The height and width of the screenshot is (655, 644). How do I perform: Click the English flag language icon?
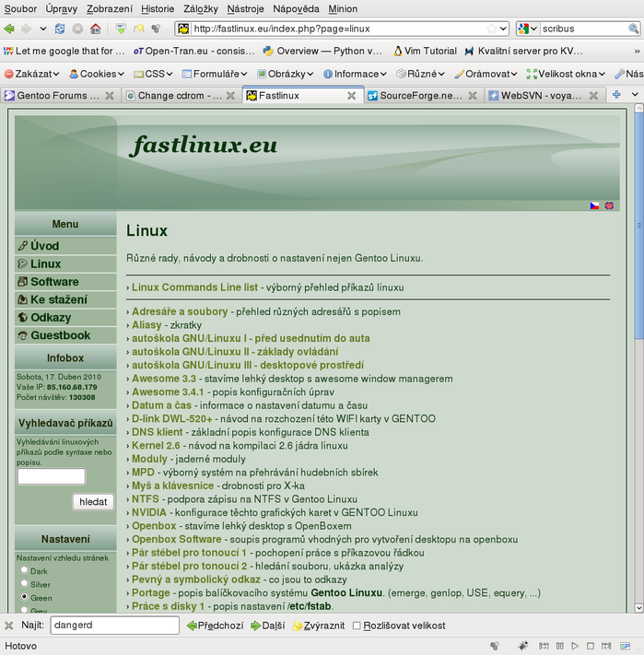tap(609, 205)
